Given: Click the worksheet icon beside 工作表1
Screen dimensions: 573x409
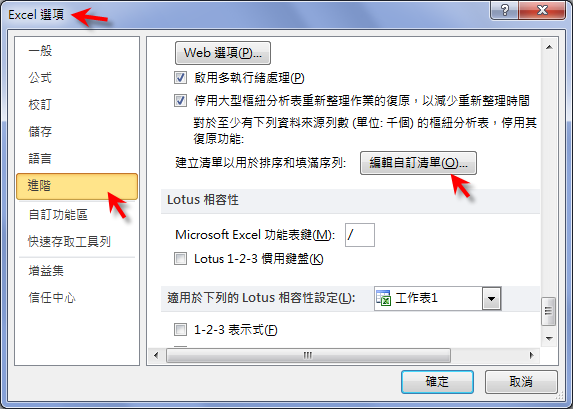Looking at the screenshot, I should click(x=384, y=298).
